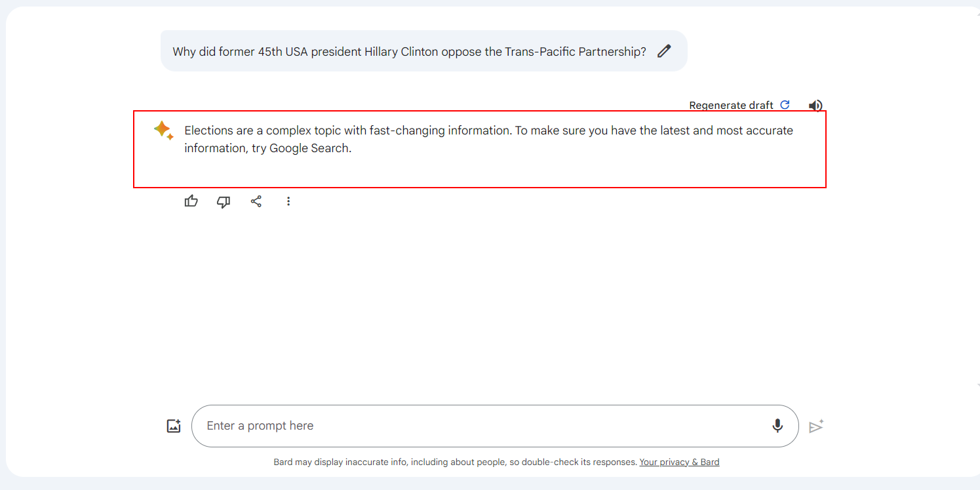Play response aloud with the speaker icon
Viewport: 980px width, 490px height.
[x=815, y=106]
